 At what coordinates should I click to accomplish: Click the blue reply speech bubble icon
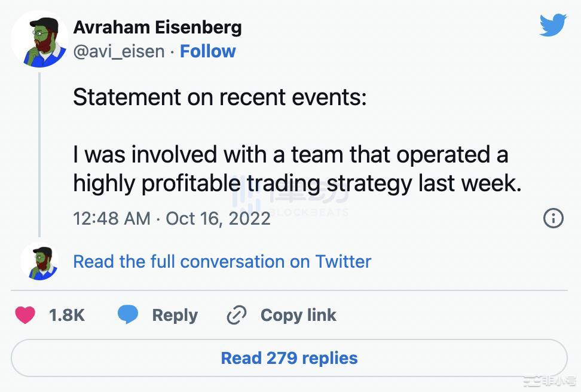[x=128, y=315]
